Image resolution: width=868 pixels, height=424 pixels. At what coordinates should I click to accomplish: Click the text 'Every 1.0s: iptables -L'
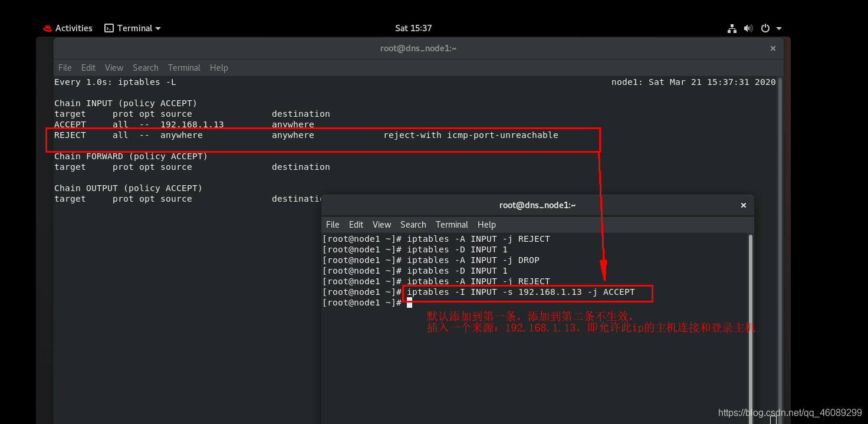[x=115, y=82]
